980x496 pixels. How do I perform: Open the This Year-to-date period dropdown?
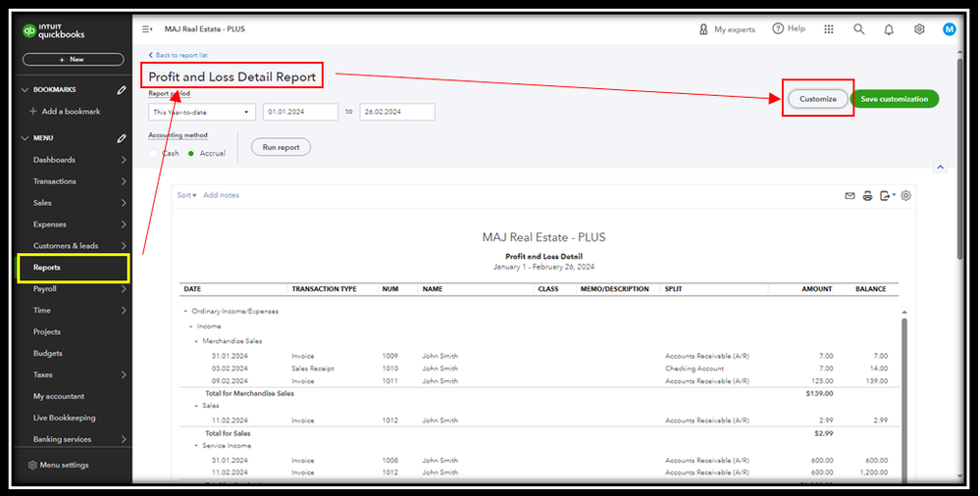pyautogui.click(x=202, y=112)
